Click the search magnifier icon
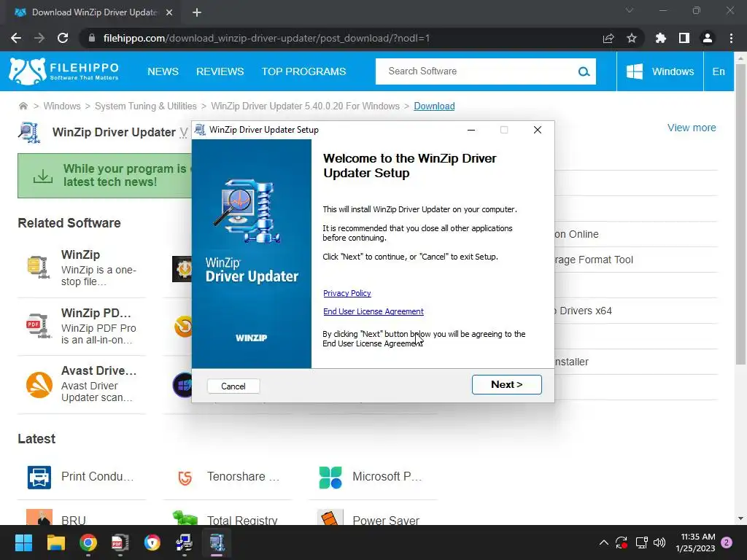Image resolution: width=747 pixels, height=560 pixels. pyautogui.click(x=584, y=71)
